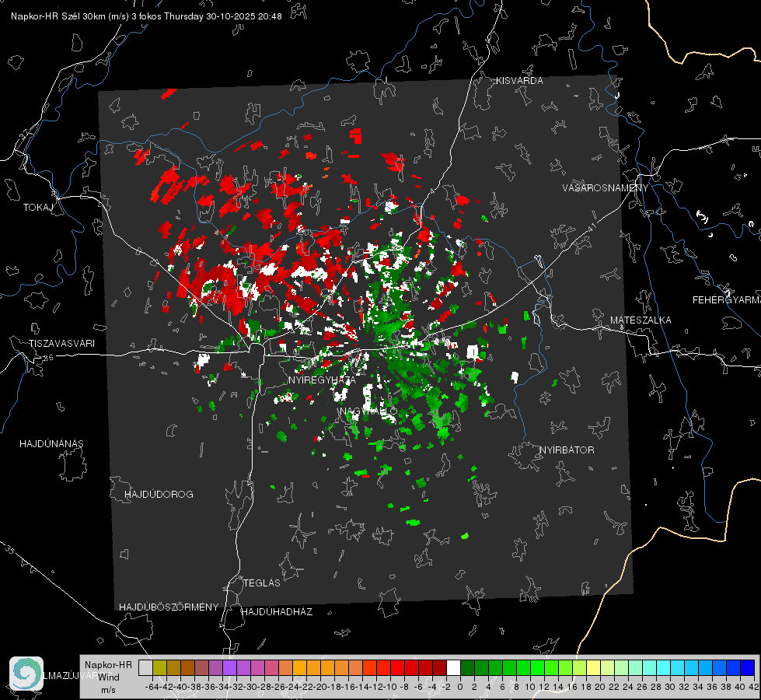Pick the dark green swatch between 0 and 2
Viewport: 761px width, 700px height.
[x=467, y=667]
